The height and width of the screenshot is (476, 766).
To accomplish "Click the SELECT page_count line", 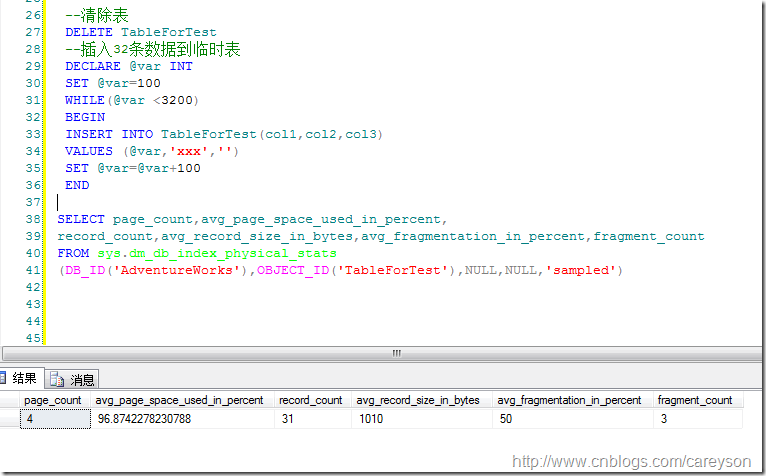I will tap(252, 220).
